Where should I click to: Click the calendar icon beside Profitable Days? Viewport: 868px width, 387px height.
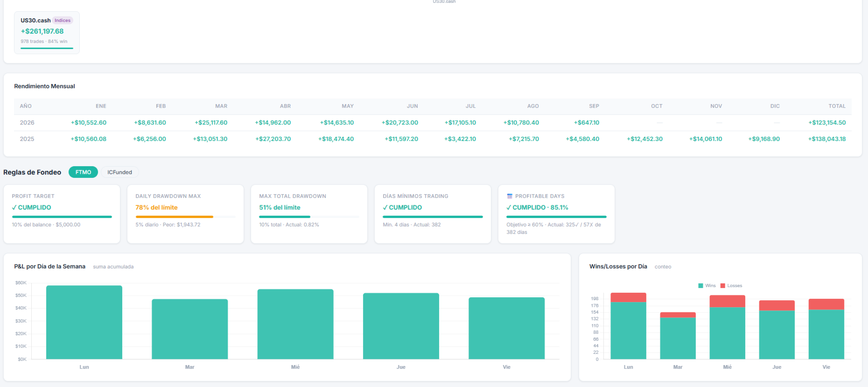click(x=510, y=196)
